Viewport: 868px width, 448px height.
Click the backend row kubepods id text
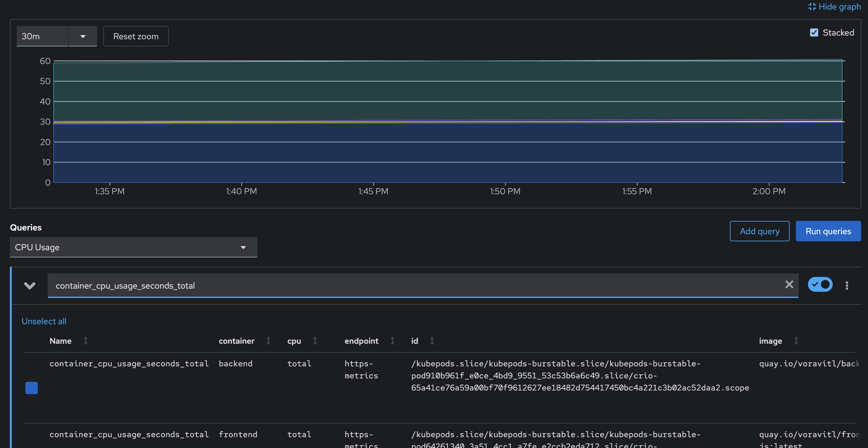[x=580, y=376]
